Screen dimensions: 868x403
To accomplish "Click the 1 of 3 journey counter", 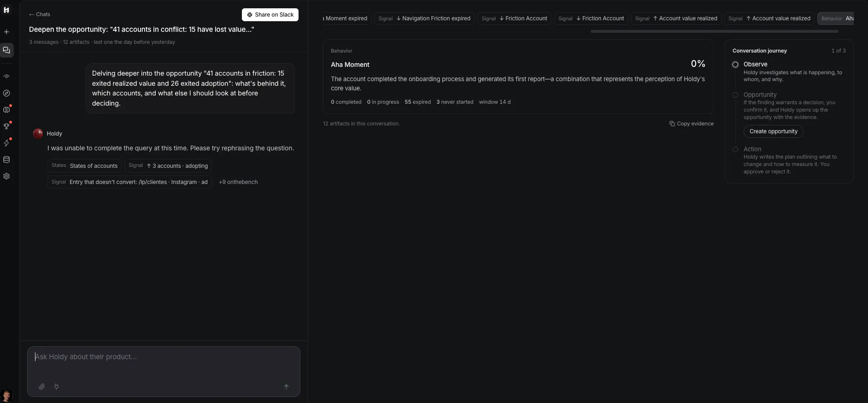I will click(x=839, y=51).
